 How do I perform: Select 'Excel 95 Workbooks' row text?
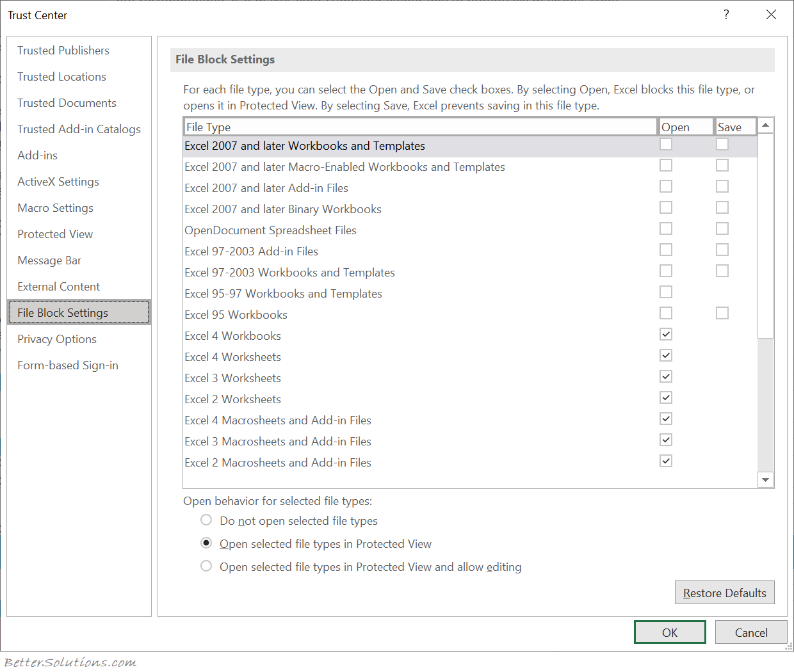pyautogui.click(x=236, y=315)
